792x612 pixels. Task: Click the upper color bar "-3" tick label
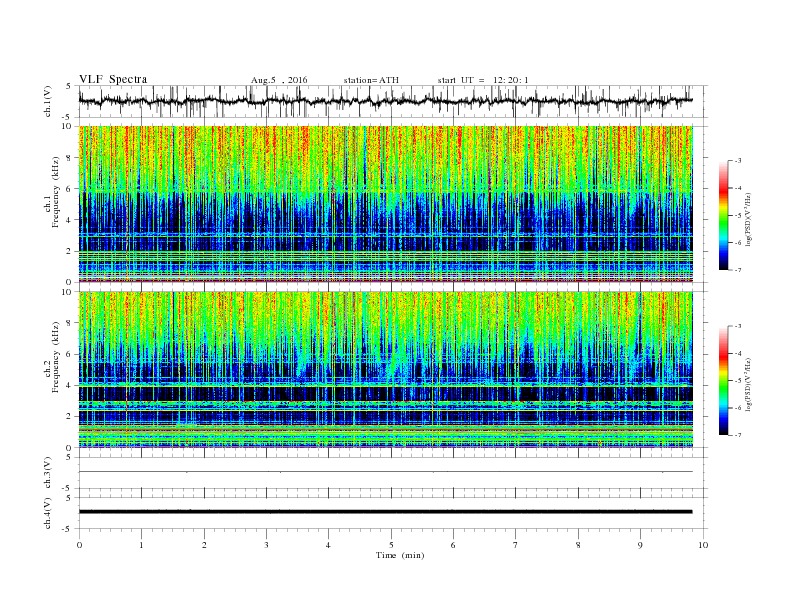[x=738, y=161]
